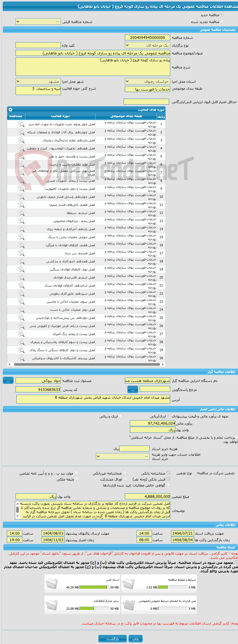Open view icon for activity row 30

point(21,358)
